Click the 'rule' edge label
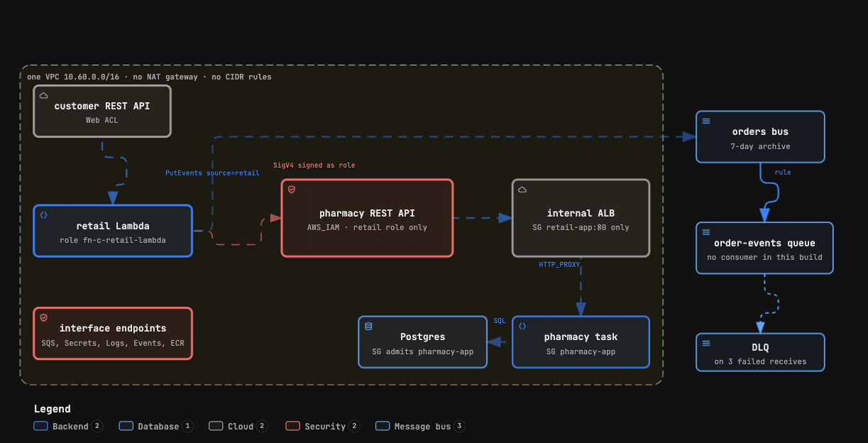The image size is (868, 443). [x=783, y=173]
